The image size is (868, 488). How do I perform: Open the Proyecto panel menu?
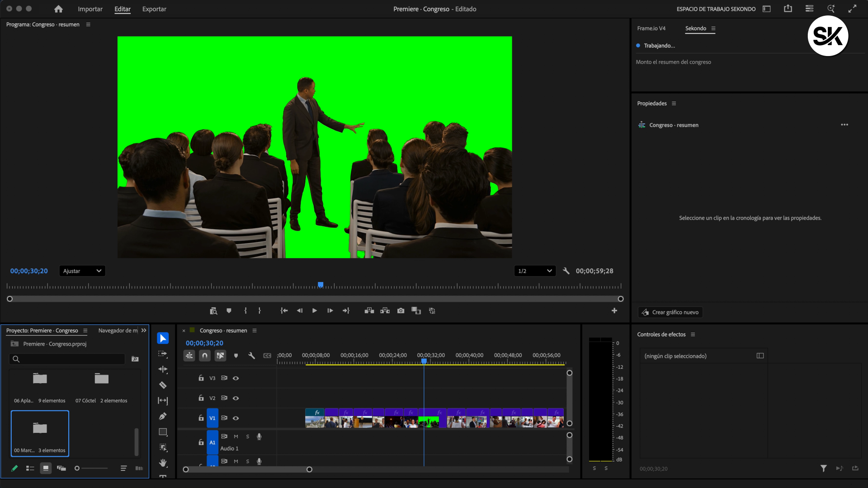coord(85,331)
